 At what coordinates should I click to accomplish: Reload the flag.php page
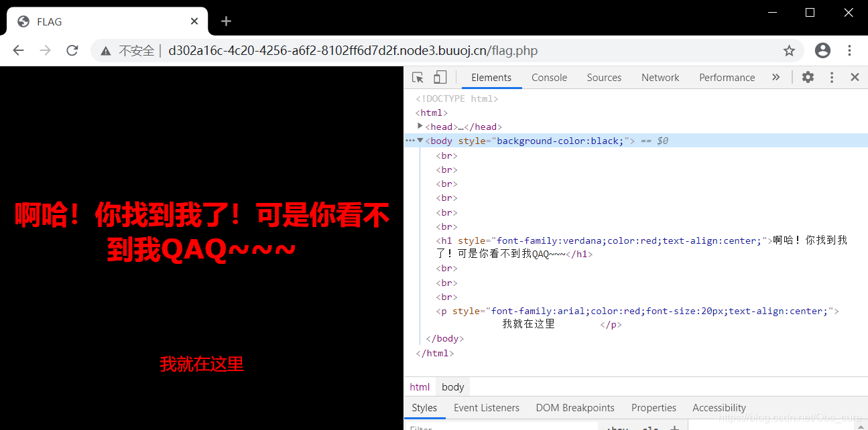pos(72,51)
